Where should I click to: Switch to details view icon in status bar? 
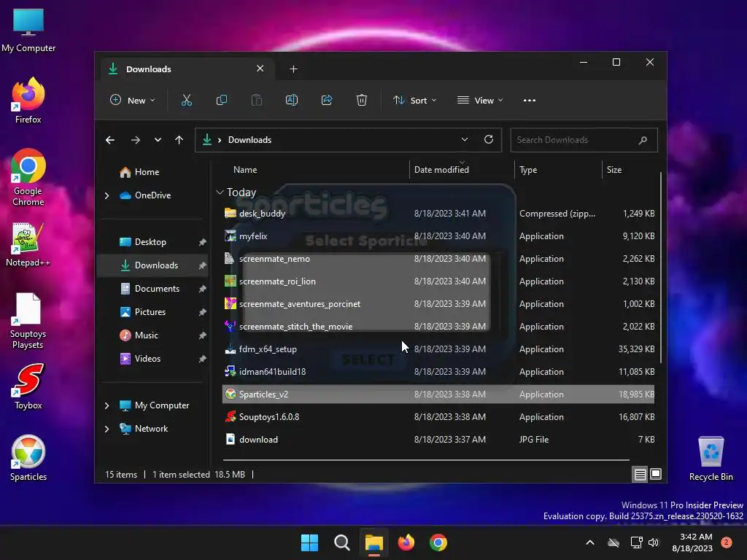[x=640, y=474]
